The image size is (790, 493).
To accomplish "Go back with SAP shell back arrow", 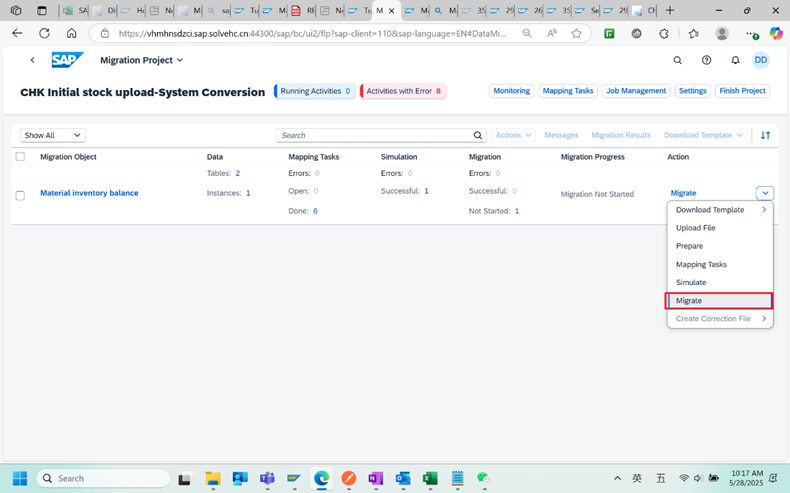I will coord(32,60).
